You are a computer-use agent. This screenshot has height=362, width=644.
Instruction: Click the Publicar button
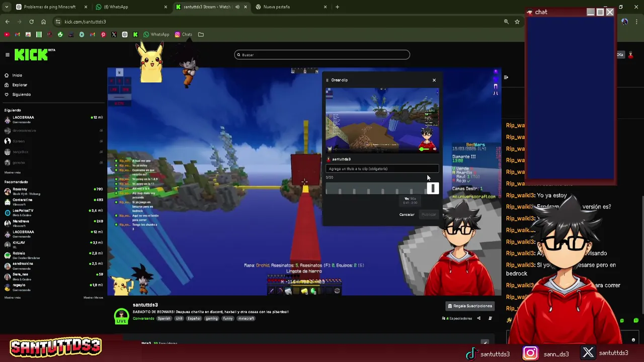429,215
